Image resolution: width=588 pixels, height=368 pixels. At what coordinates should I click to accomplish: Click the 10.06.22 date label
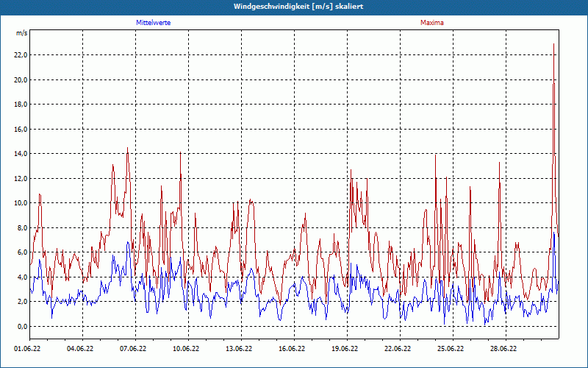[186, 349]
